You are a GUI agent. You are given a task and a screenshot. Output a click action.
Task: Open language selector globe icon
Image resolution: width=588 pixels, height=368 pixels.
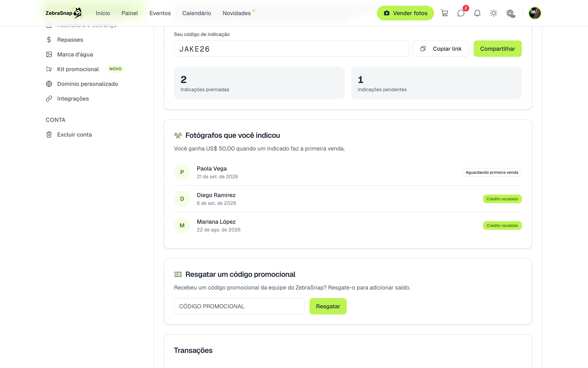[510, 13]
